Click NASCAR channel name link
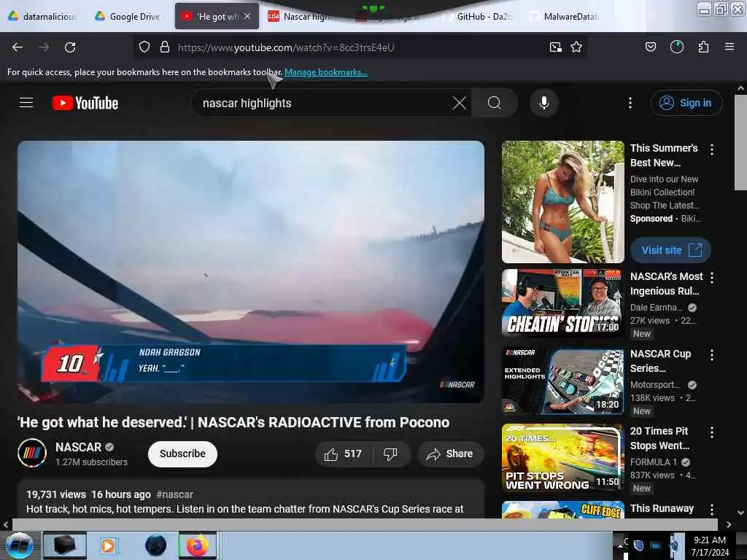This screenshot has width=747, height=560. (x=78, y=447)
